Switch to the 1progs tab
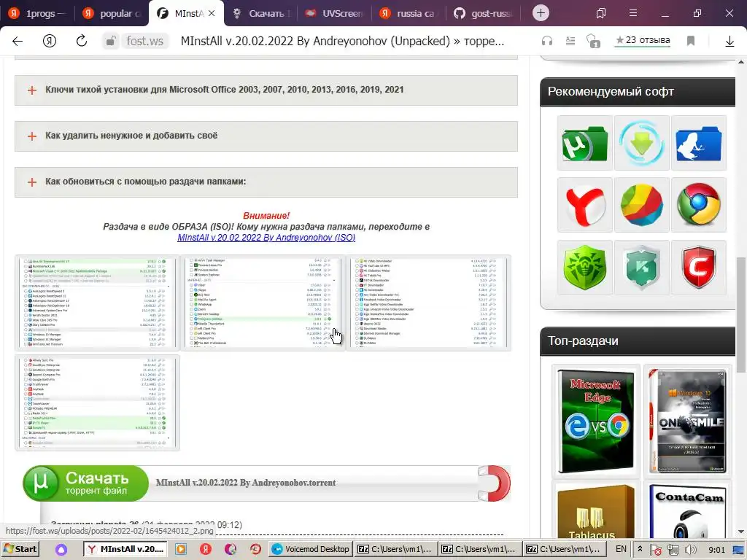747x560 pixels. tap(38, 13)
